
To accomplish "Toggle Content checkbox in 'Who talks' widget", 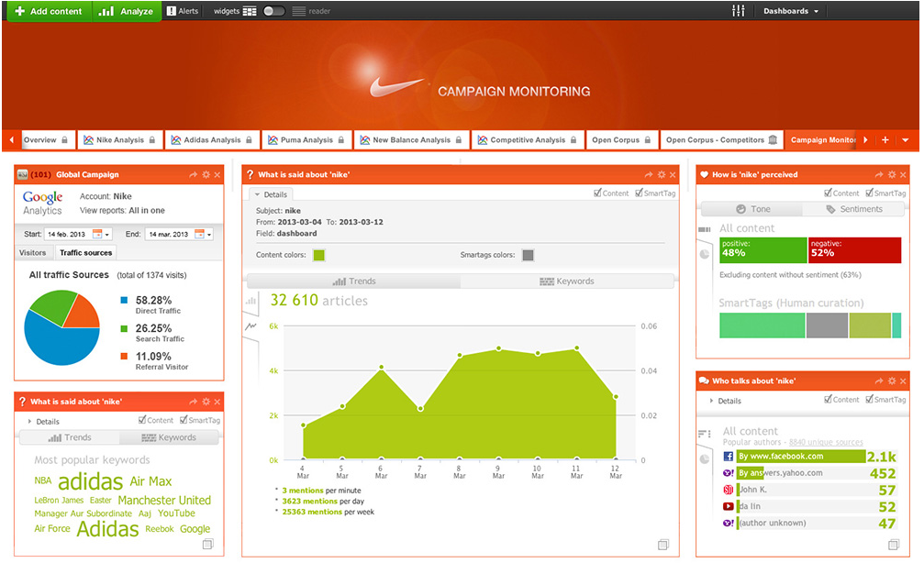I will (x=841, y=399).
